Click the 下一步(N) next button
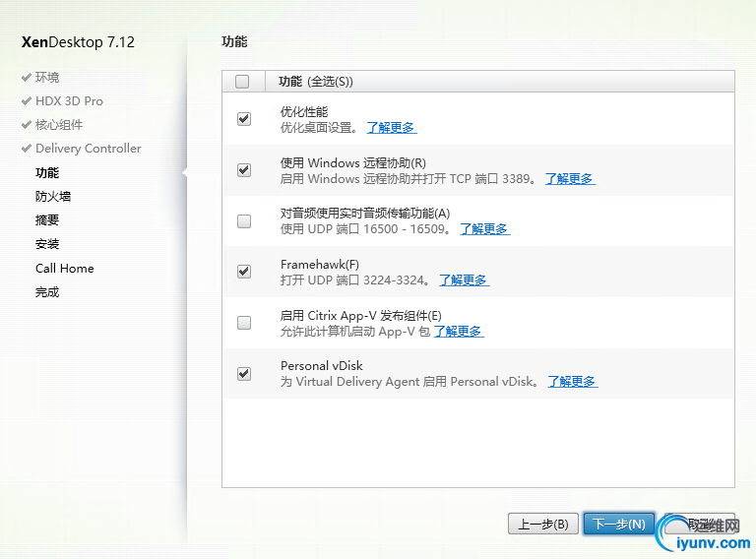 click(619, 524)
